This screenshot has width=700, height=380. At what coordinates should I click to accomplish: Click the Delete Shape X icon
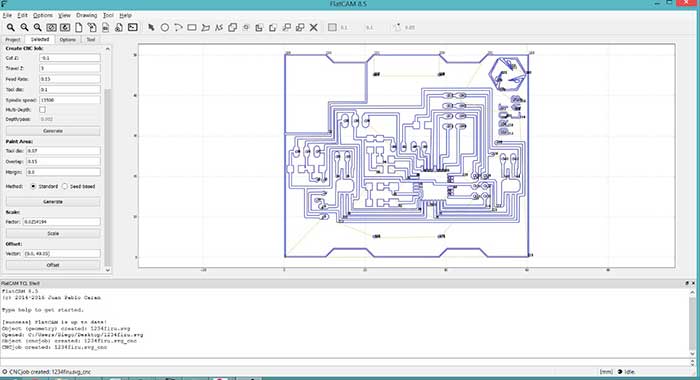point(314,27)
